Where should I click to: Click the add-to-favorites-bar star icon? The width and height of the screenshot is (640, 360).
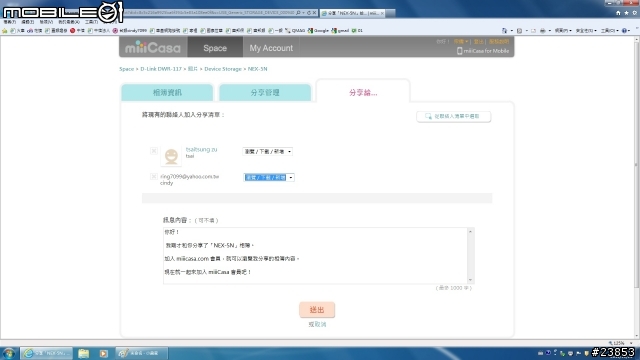tap(4, 31)
